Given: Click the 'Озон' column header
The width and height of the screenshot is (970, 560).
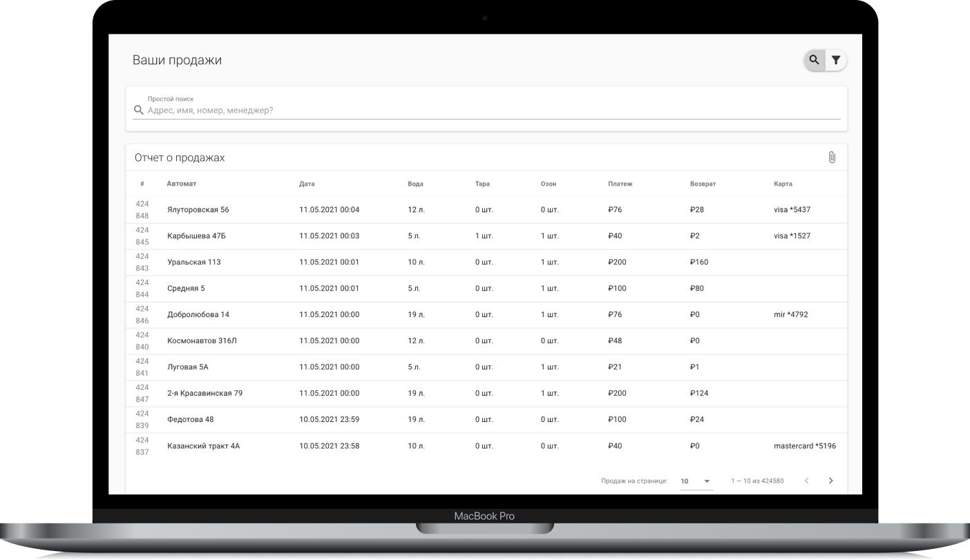Looking at the screenshot, I should point(549,184).
